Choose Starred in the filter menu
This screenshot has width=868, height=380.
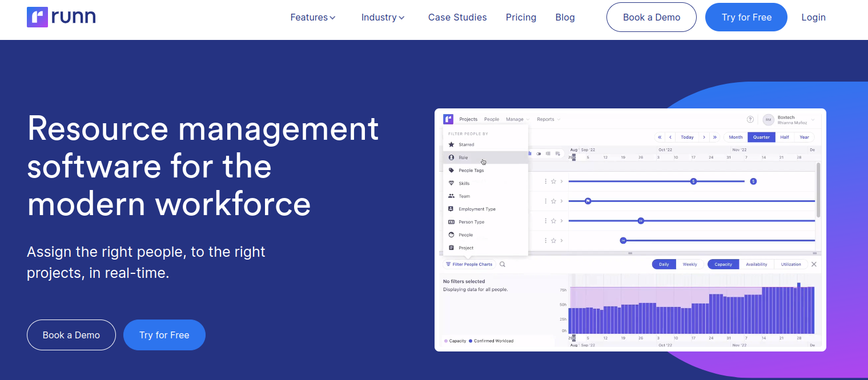click(x=485, y=144)
